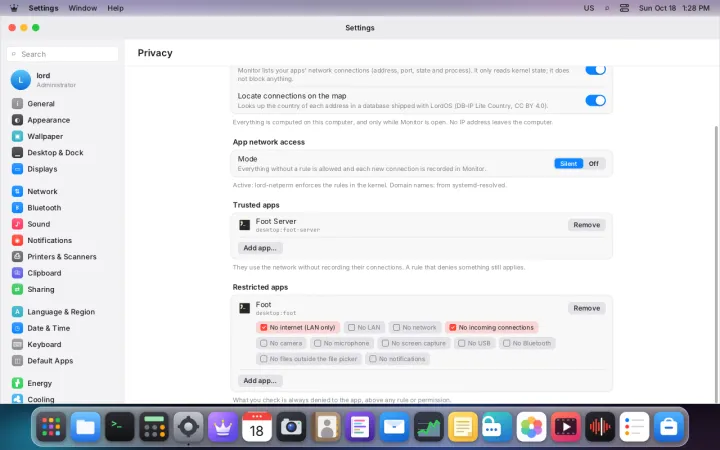Uncheck No internet (LAN only) for Foot
720x450 pixels.
pyautogui.click(x=298, y=327)
